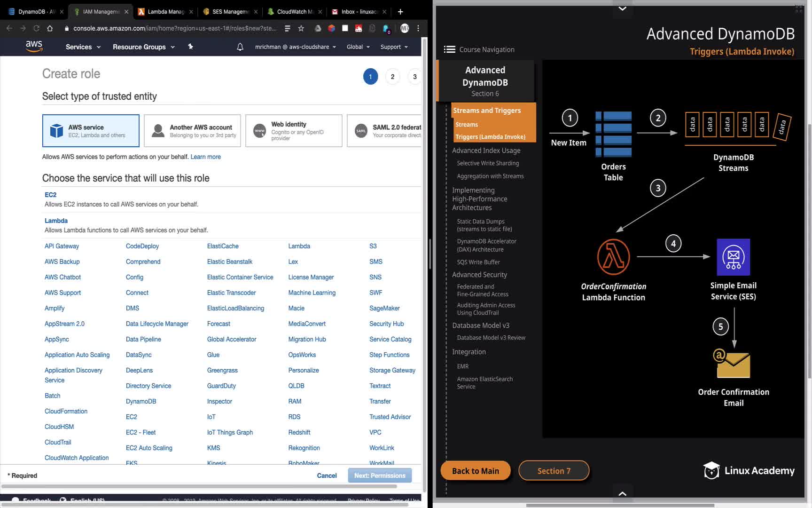Open the Resource Groups dropdown

[144, 47]
